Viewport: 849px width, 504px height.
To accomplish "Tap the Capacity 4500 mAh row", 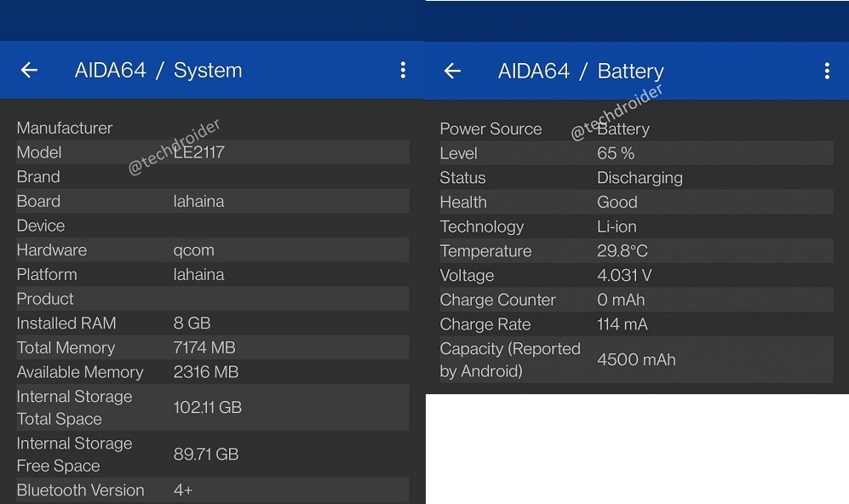I will (635, 360).
